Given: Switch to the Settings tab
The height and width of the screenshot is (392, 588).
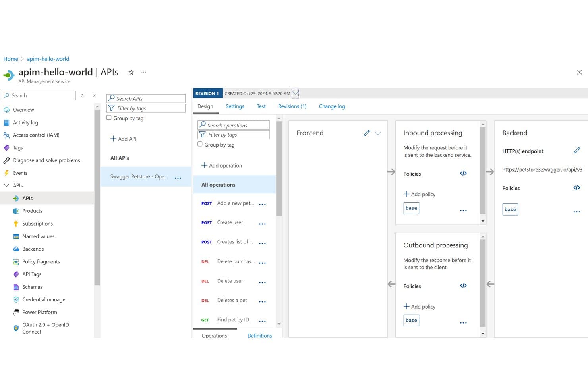Looking at the screenshot, I should (235, 106).
